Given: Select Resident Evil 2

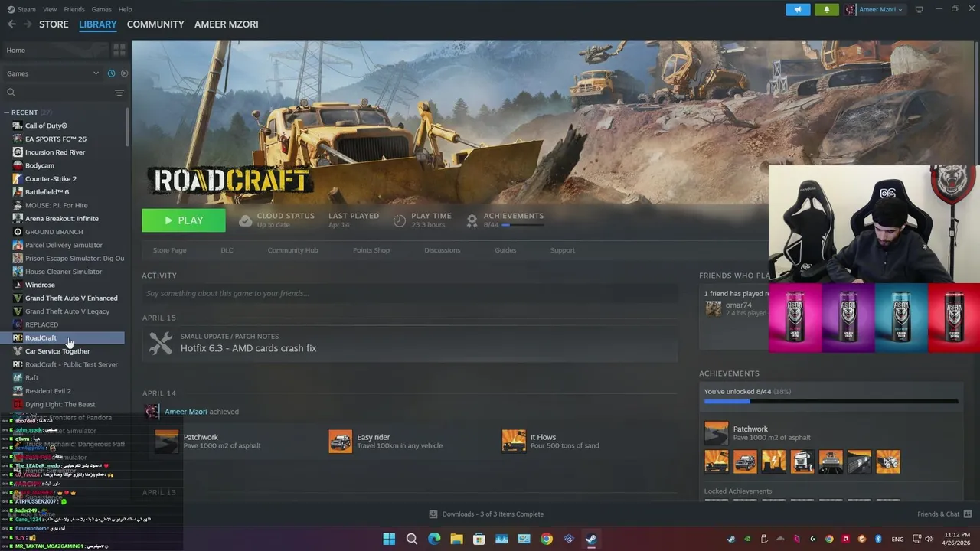Looking at the screenshot, I should tap(47, 391).
